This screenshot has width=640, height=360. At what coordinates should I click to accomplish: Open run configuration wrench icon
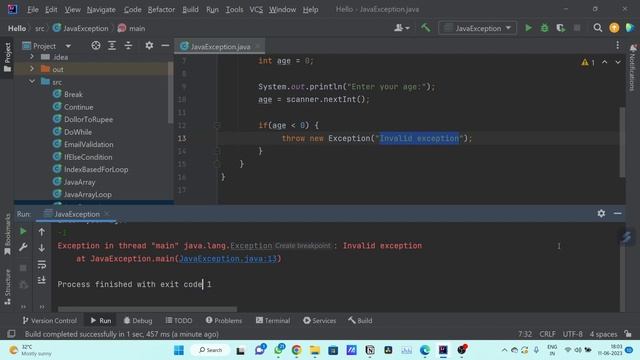23,247
